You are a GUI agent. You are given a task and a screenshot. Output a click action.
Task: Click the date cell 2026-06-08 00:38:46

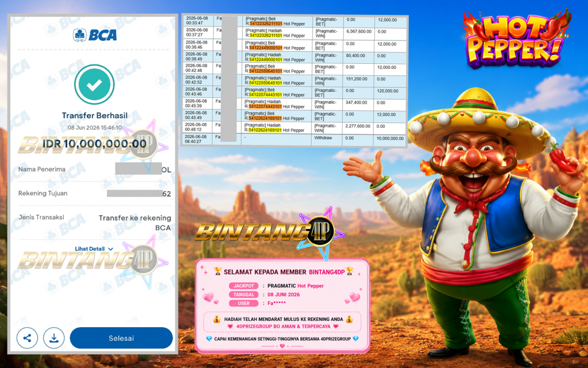(x=198, y=45)
